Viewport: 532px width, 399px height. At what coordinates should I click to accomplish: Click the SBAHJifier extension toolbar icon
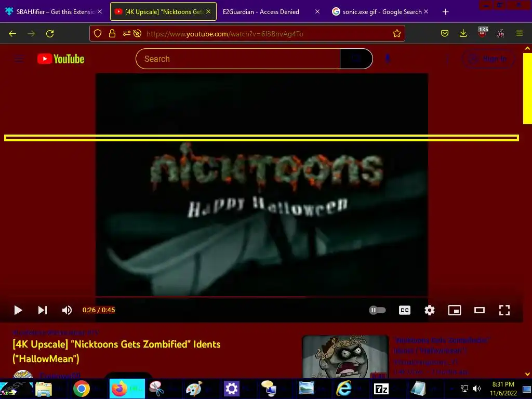click(x=500, y=33)
